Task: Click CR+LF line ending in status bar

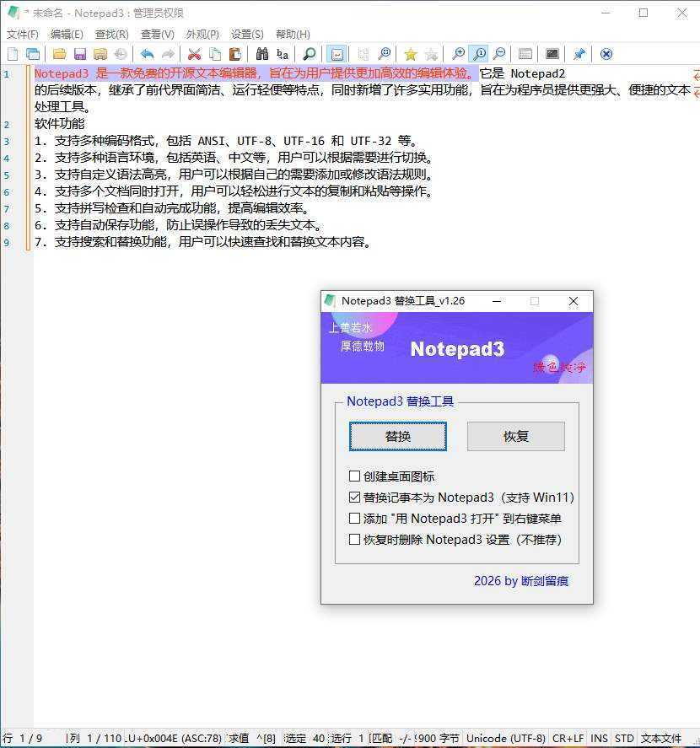Action: pyautogui.click(x=568, y=738)
